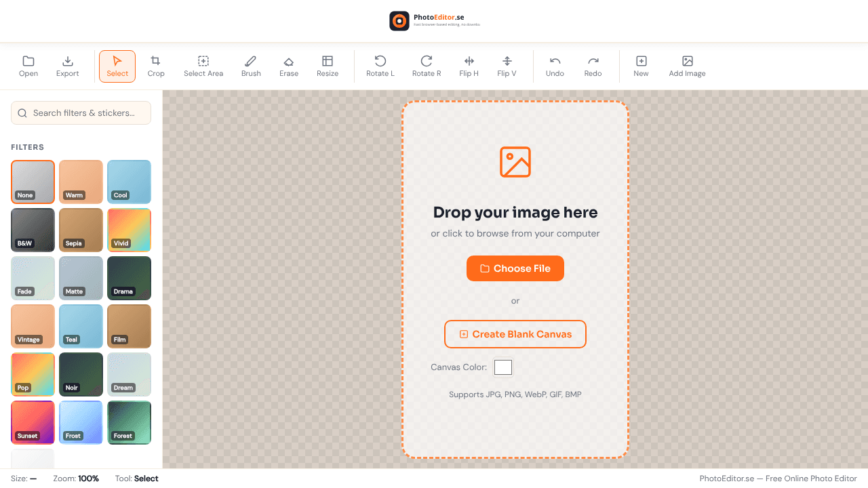Click the image placeholder icon in drop zone

tap(515, 162)
